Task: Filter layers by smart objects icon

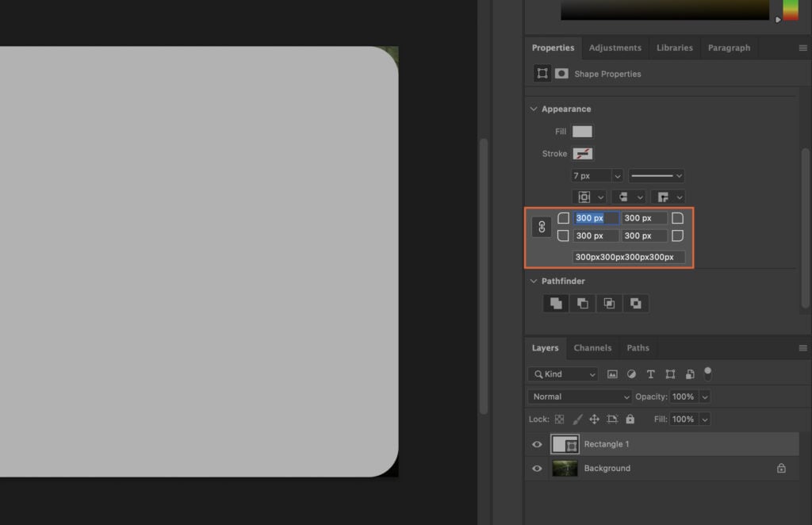Action: pyautogui.click(x=690, y=374)
